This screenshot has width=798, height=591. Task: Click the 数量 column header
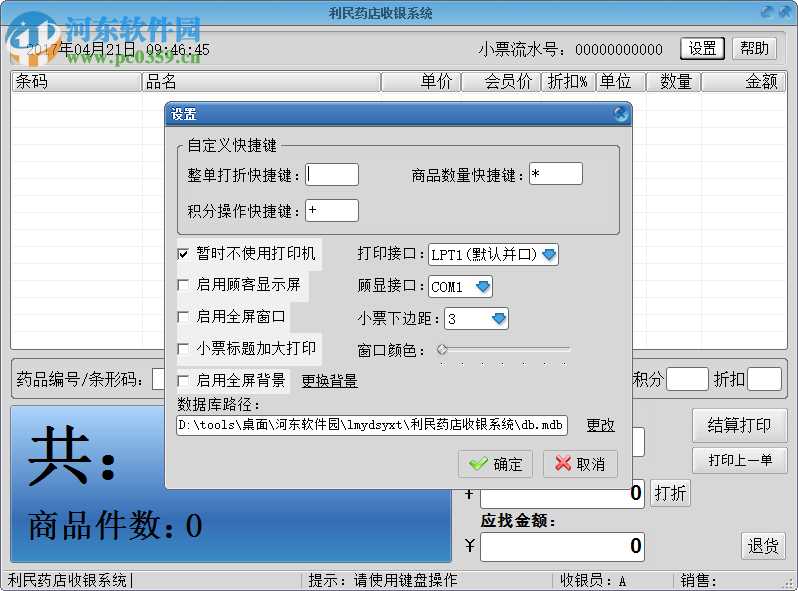674,81
